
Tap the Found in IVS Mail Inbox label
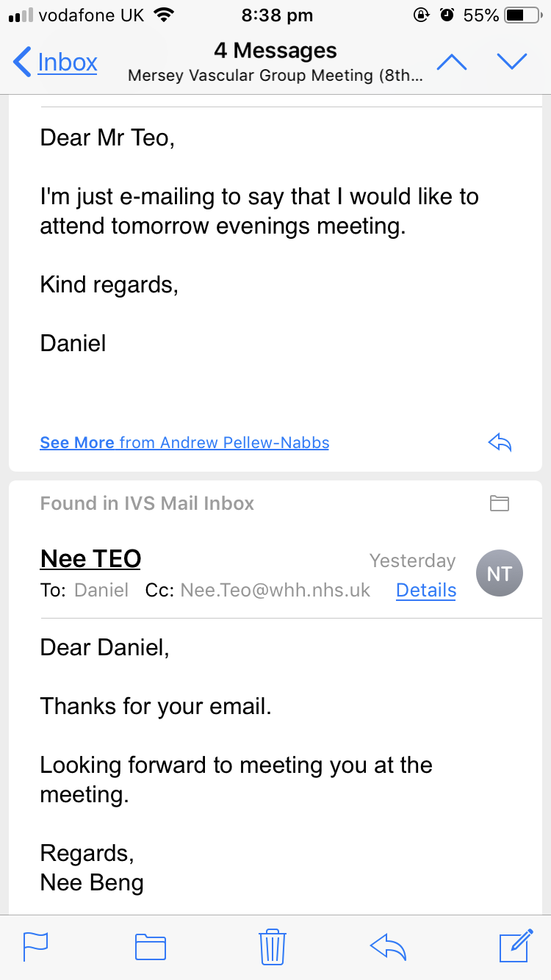[x=147, y=503]
